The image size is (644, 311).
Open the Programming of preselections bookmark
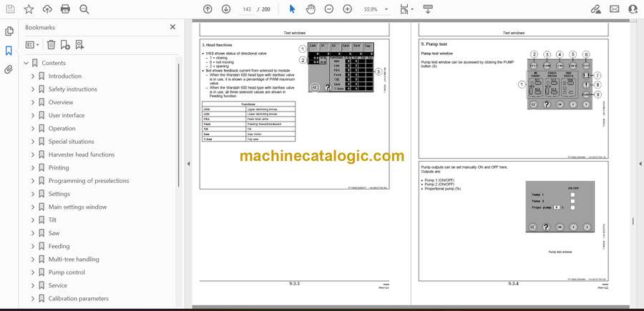pos(89,181)
